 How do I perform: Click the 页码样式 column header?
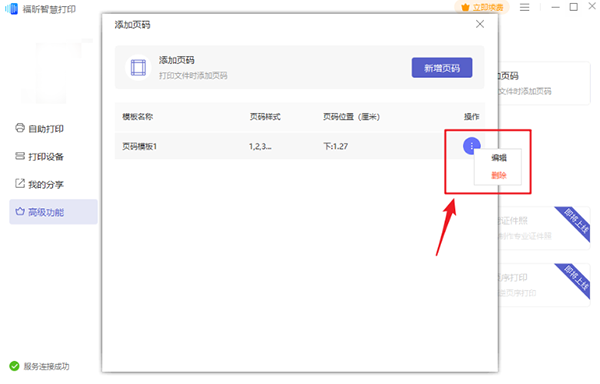click(265, 117)
